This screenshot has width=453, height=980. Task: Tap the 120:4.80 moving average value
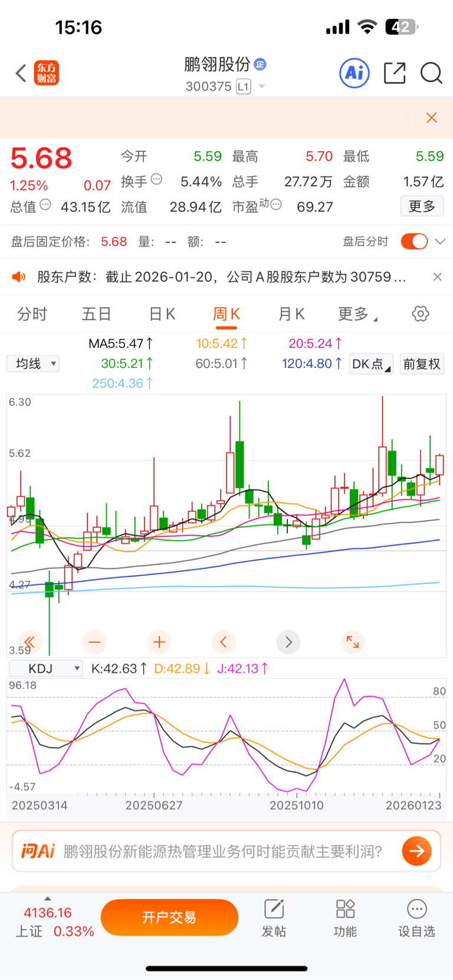(312, 363)
